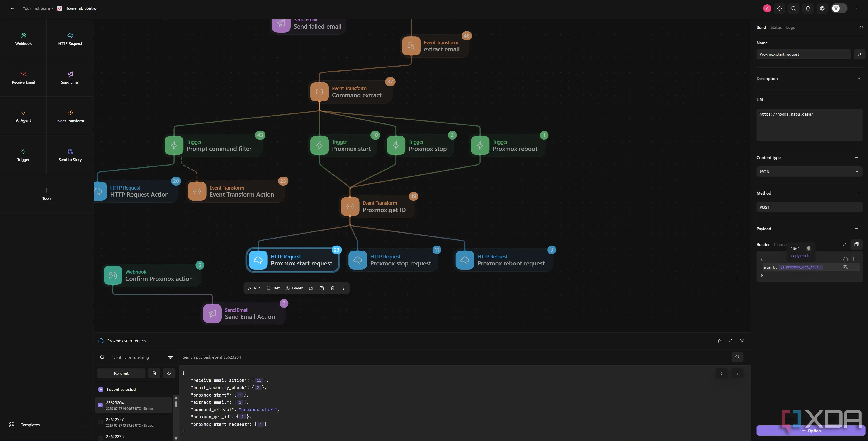Screen dimensions: 868x441
Task: Switch to the Status tab
Action: (x=776, y=27)
